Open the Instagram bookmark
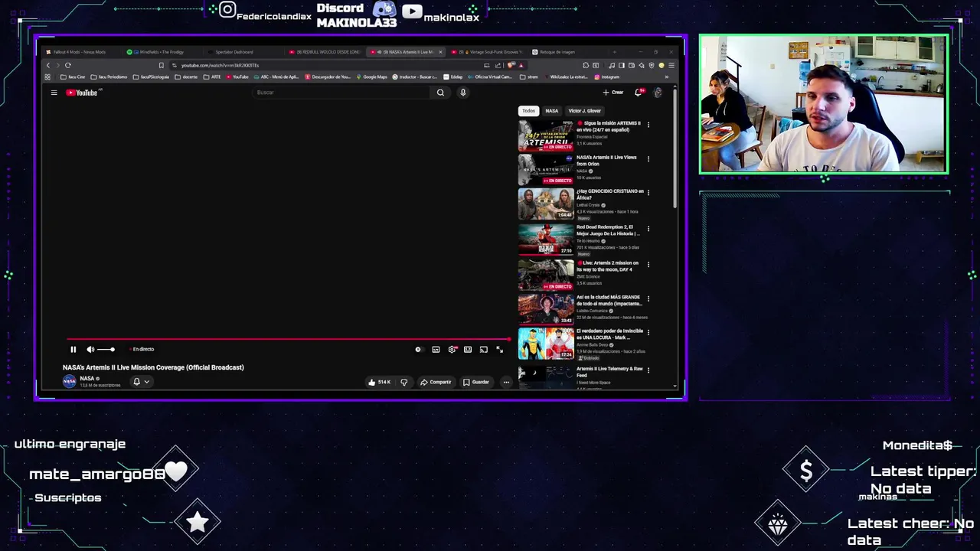 [x=607, y=77]
